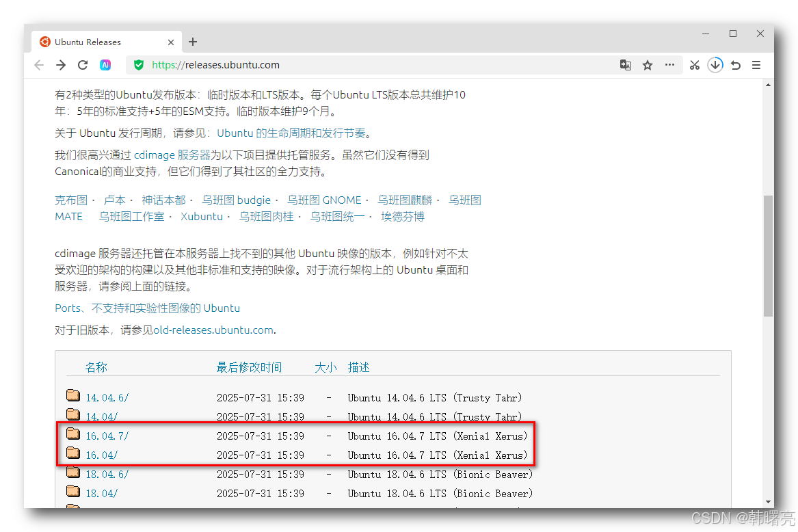Reload the Ubuntu Releases page
This screenshot has width=798, height=532.
coord(83,65)
